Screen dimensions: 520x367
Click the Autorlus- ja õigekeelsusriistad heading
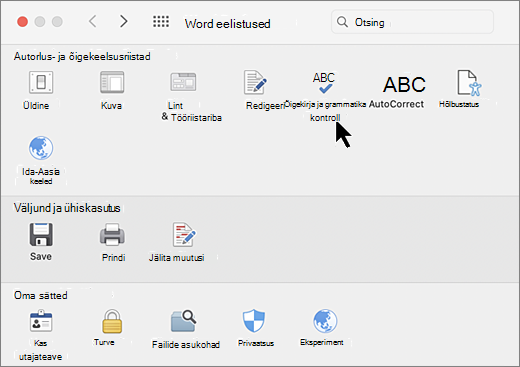[x=82, y=56]
